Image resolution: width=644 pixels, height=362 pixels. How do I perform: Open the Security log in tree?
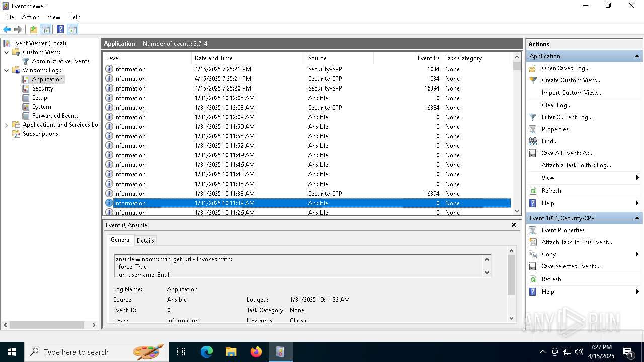point(43,88)
